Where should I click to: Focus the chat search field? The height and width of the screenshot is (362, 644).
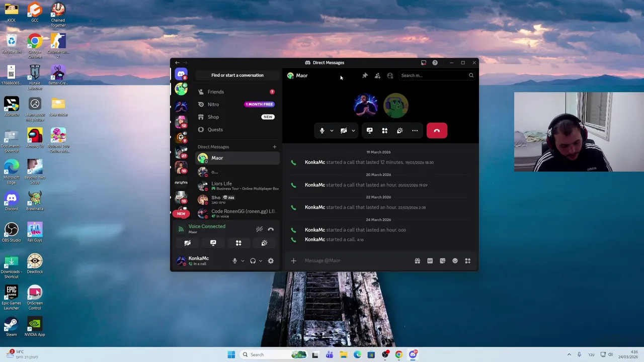437,75
